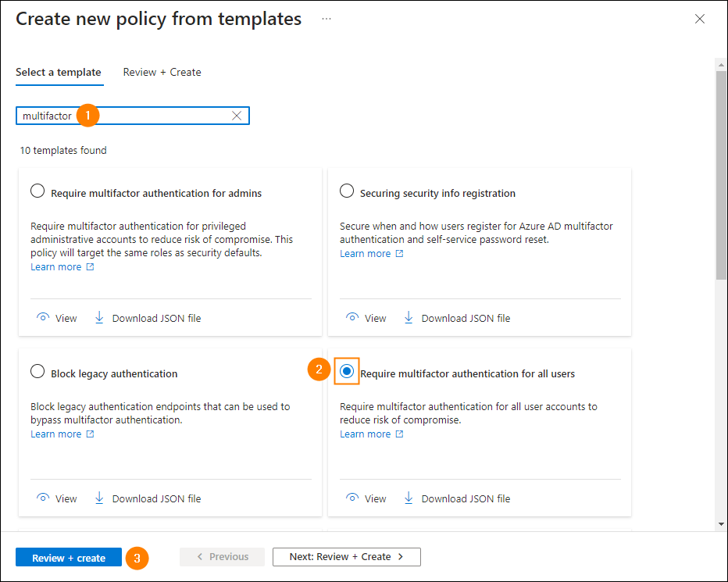Click Download JSON file text on Block legacy card
Screen dimensions: 728x582
[156, 498]
